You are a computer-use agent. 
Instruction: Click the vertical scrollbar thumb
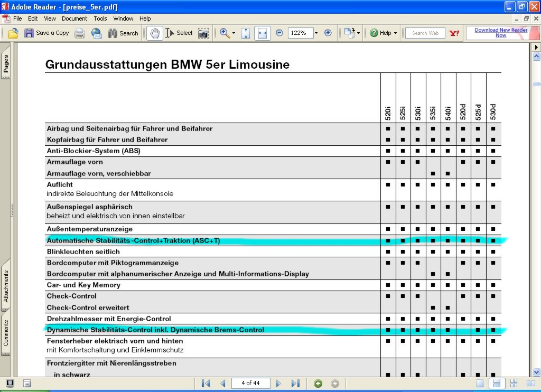click(537, 84)
